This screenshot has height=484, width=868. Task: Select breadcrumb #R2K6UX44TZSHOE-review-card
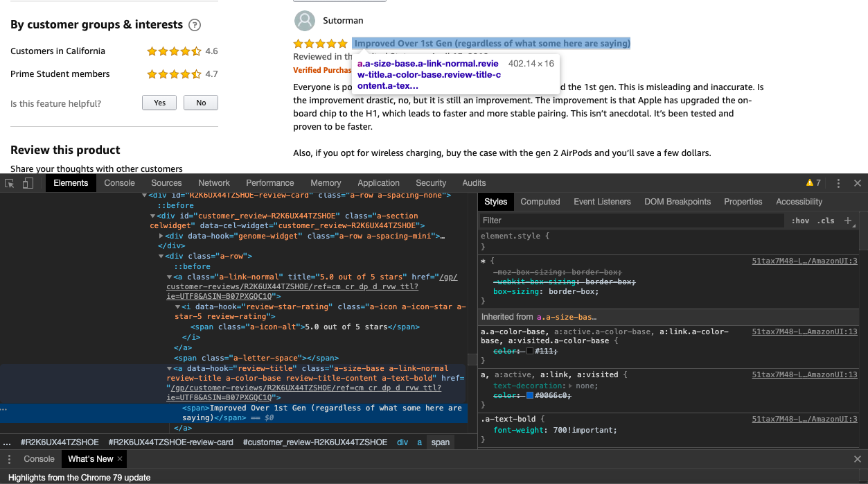170,442
